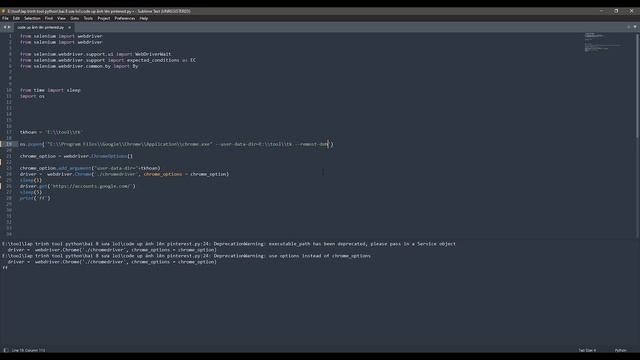This screenshot has width=640, height=360.
Task: Click 'use options instead' warning output line
Action: pos(186,256)
